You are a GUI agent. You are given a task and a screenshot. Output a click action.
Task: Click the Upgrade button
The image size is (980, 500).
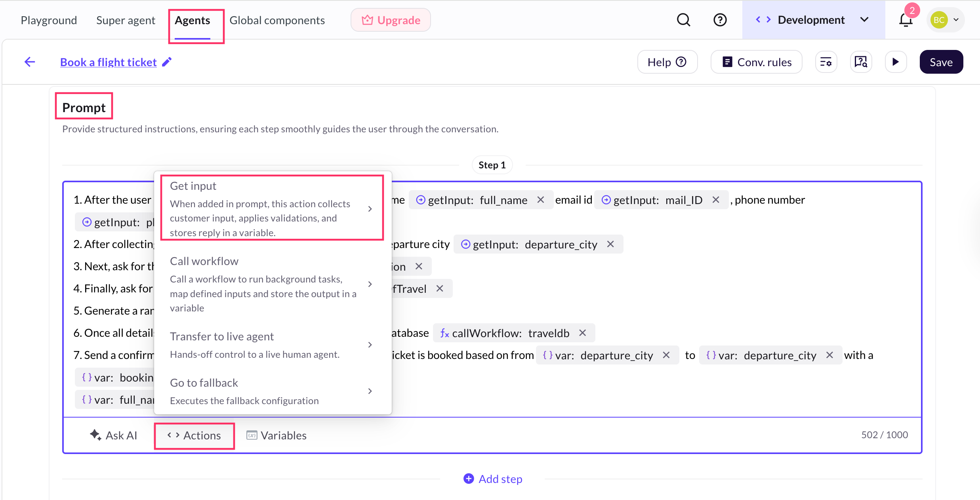[x=391, y=20]
